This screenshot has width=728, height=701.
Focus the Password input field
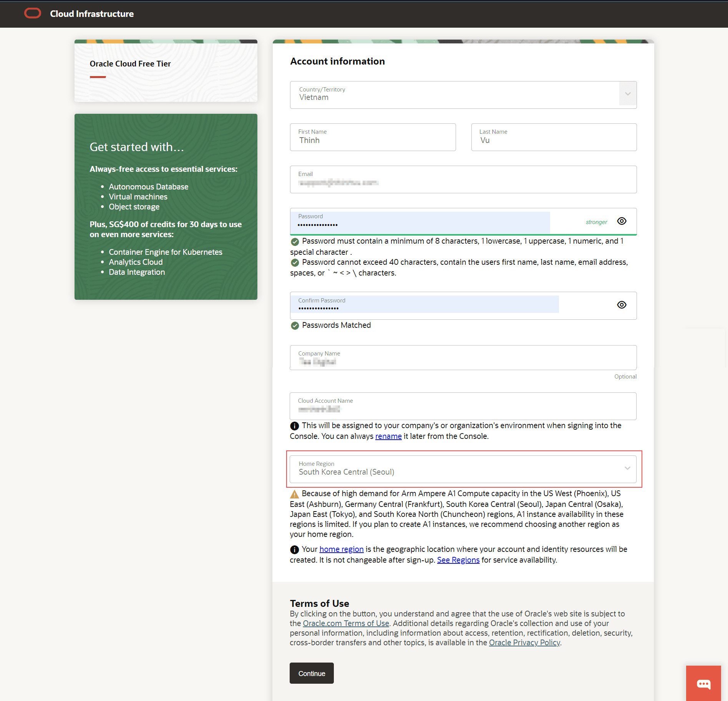[463, 221]
